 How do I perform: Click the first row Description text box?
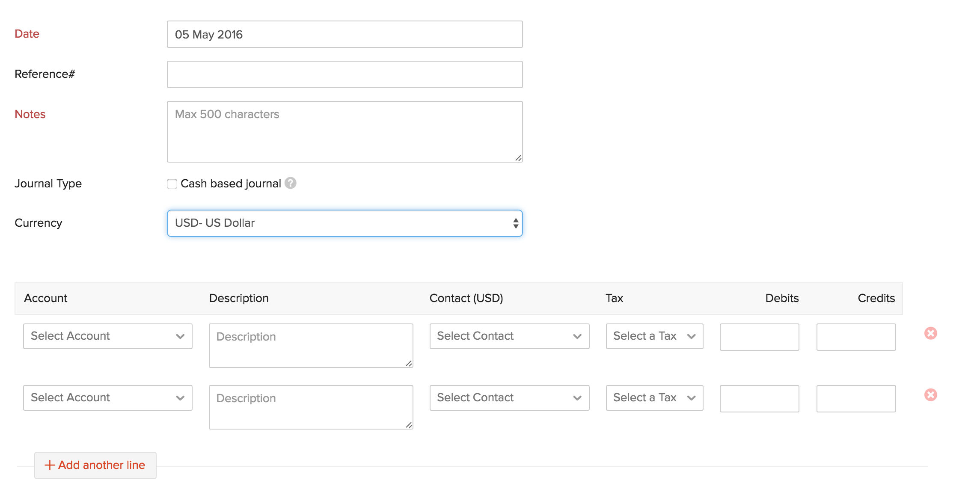click(311, 346)
